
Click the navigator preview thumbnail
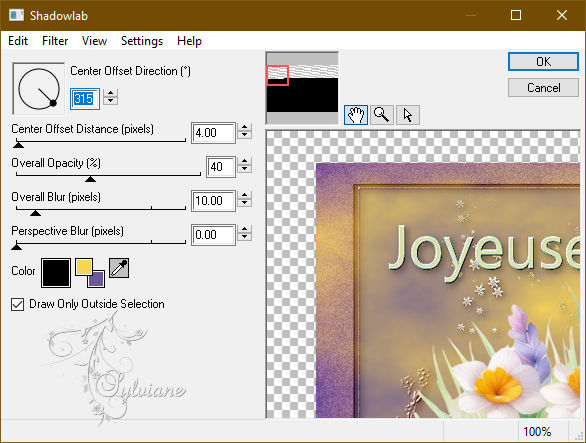coord(302,88)
